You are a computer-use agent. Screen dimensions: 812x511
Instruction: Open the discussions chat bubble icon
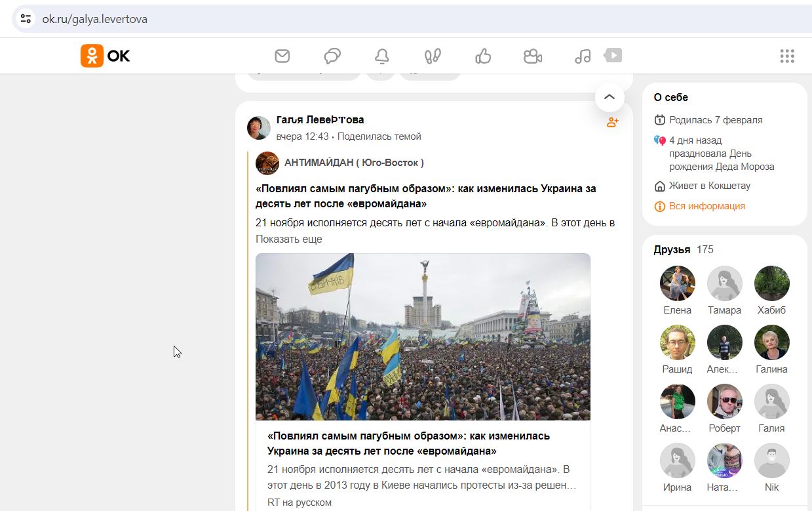pos(332,56)
